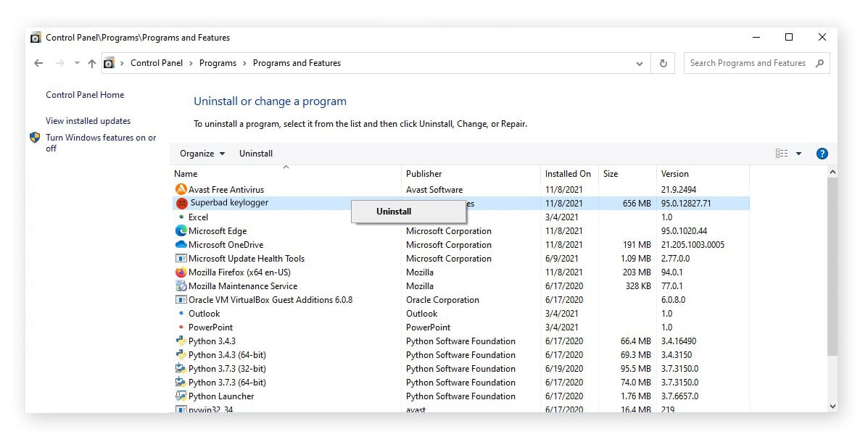Sort by the Installed On column header
This screenshot has width=868, height=442.
(570, 174)
